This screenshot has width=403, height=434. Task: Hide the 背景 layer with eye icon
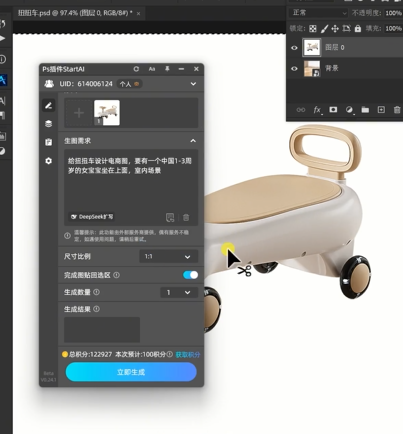(x=294, y=69)
